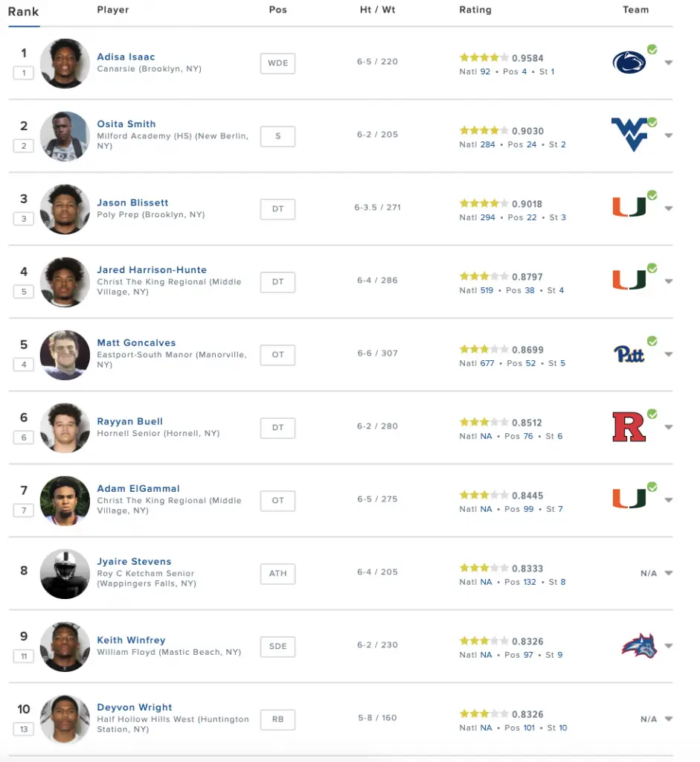The height and width of the screenshot is (762, 700).
Task: Click the Miami logo beside Jason Blissett
Action: click(629, 208)
